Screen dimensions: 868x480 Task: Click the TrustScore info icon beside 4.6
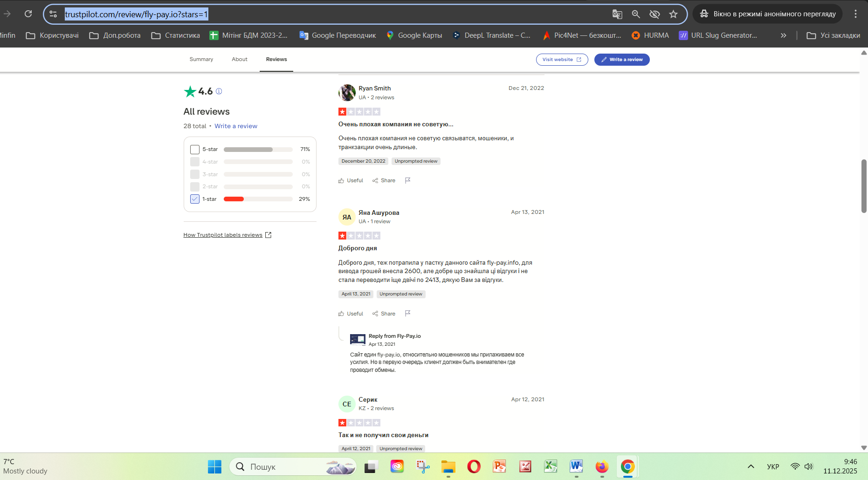[219, 91]
